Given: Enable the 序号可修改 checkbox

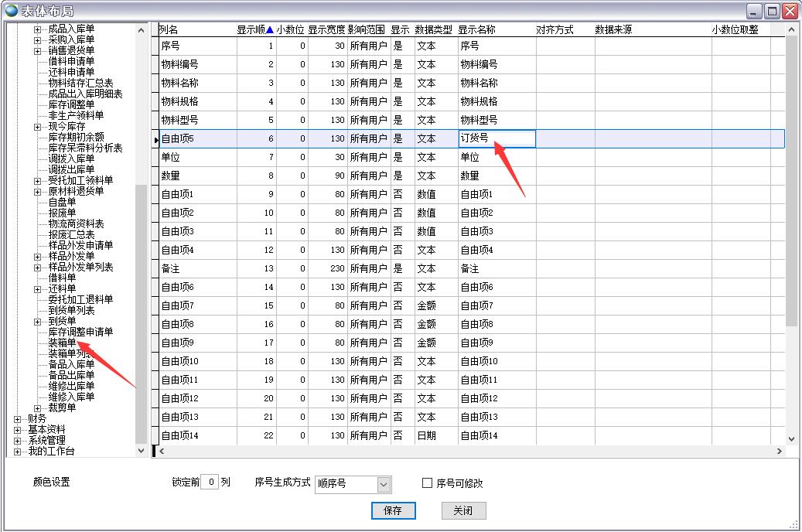Looking at the screenshot, I should tap(428, 483).
